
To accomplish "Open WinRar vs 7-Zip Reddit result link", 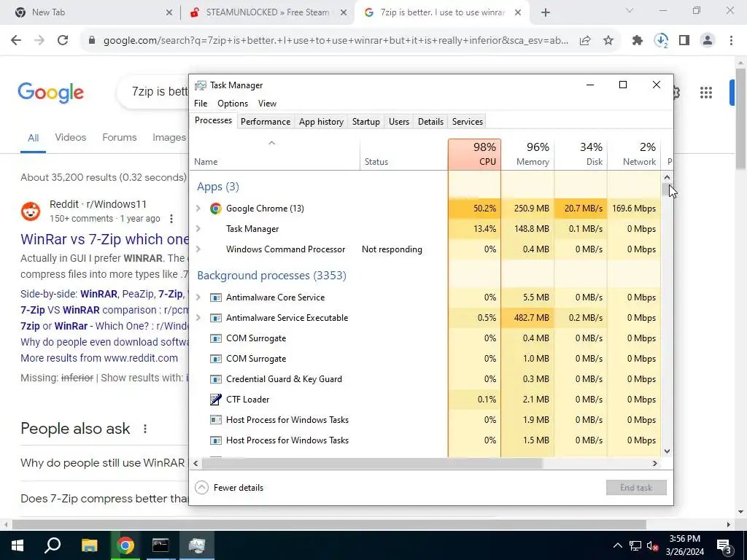I will 105,239.
